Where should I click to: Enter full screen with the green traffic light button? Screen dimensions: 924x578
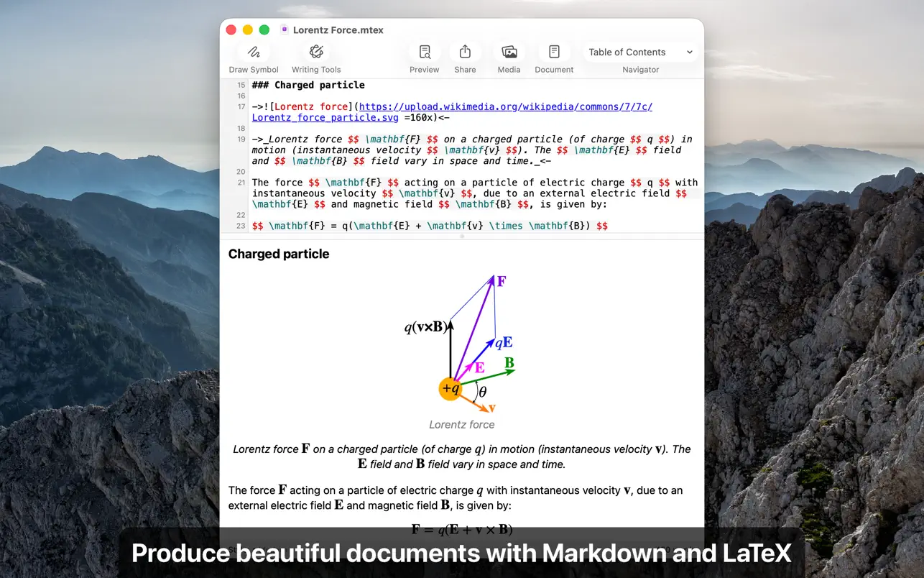coord(264,29)
